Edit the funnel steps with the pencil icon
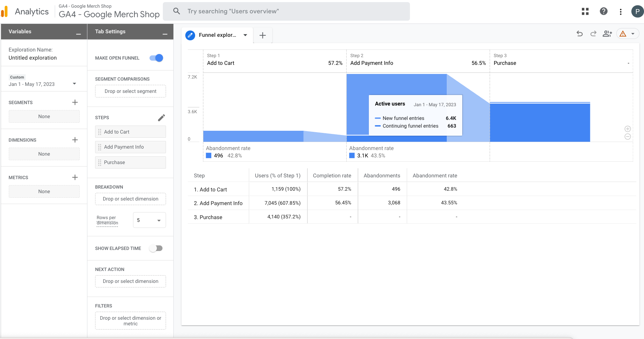 [x=161, y=117]
